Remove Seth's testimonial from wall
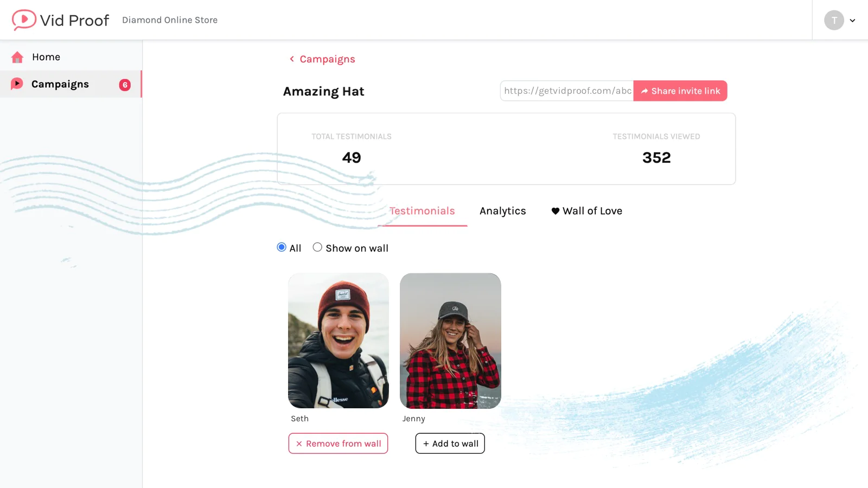Viewport: 868px width, 488px height. click(x=338, y=444)
